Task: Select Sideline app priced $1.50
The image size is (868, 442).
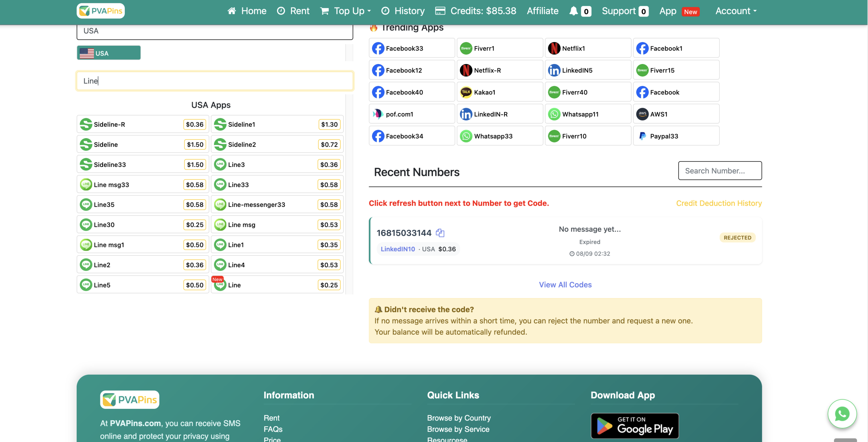Action: click(x=143, y=145)
